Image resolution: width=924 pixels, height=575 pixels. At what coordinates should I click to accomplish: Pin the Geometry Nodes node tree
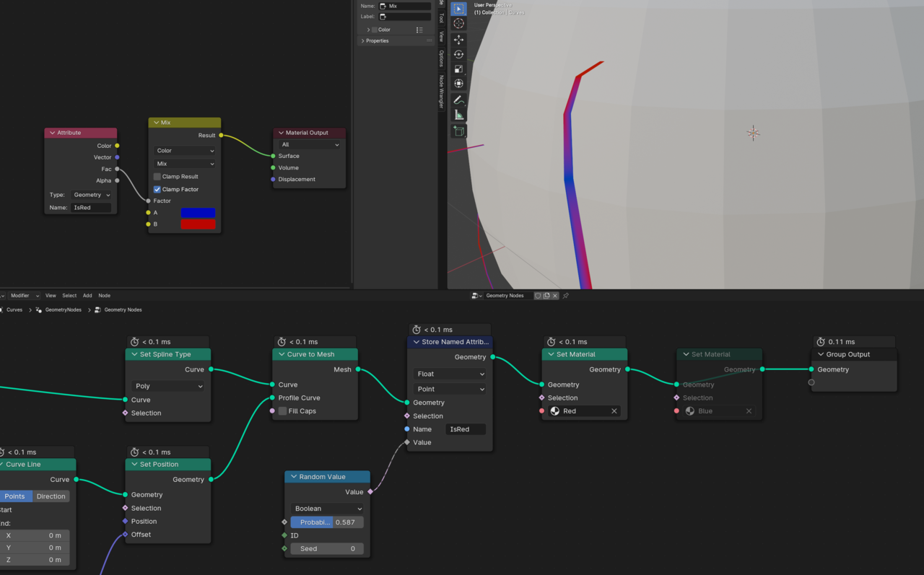pyautogui.click(x=566, y=296)
